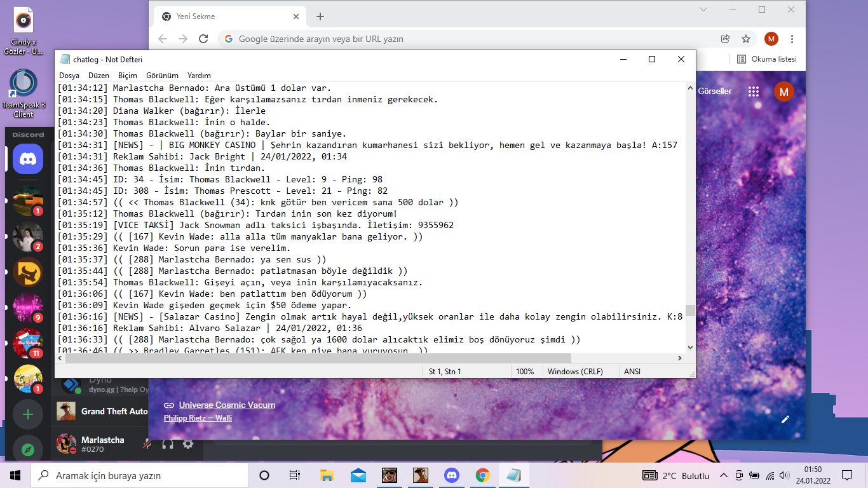Open the yellow-logo Discord server

coord(28,273)
